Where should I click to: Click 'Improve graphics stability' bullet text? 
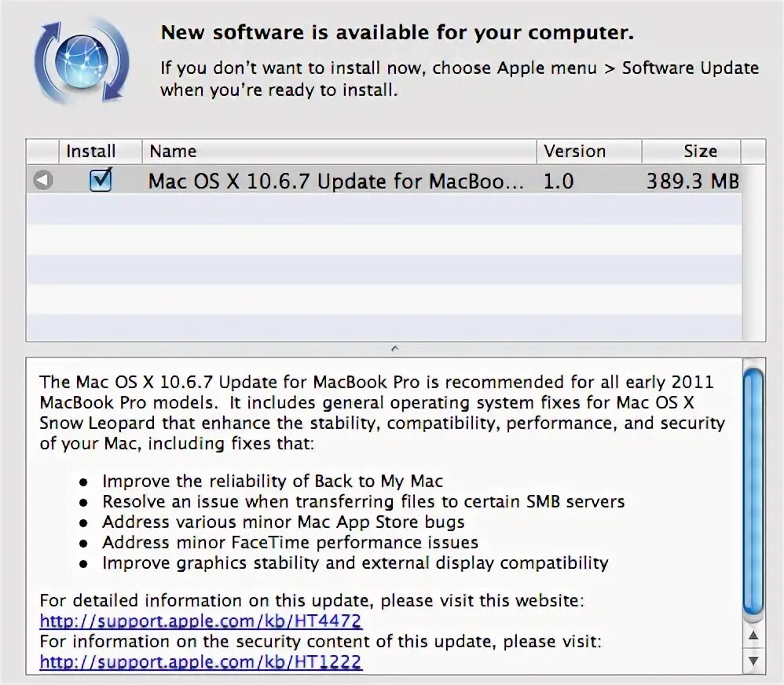coord(356,563)
